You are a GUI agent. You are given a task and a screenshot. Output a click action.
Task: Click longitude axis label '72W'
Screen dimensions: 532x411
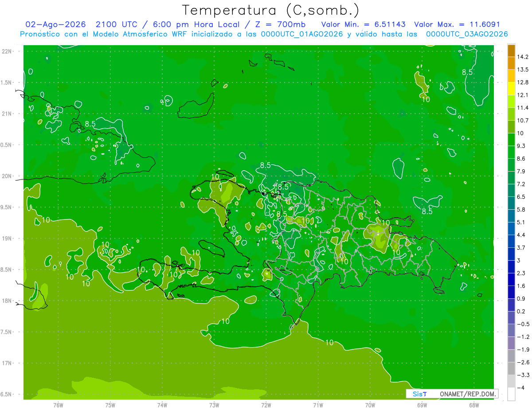266,405
